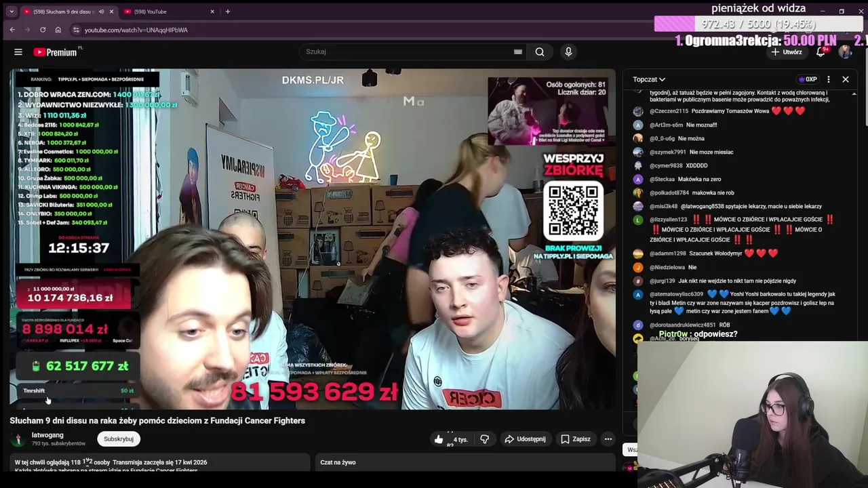The height and width of the screenshot is (488, 868).
Task: View site information icon in address bar
Action: click(x=76, y=30)
